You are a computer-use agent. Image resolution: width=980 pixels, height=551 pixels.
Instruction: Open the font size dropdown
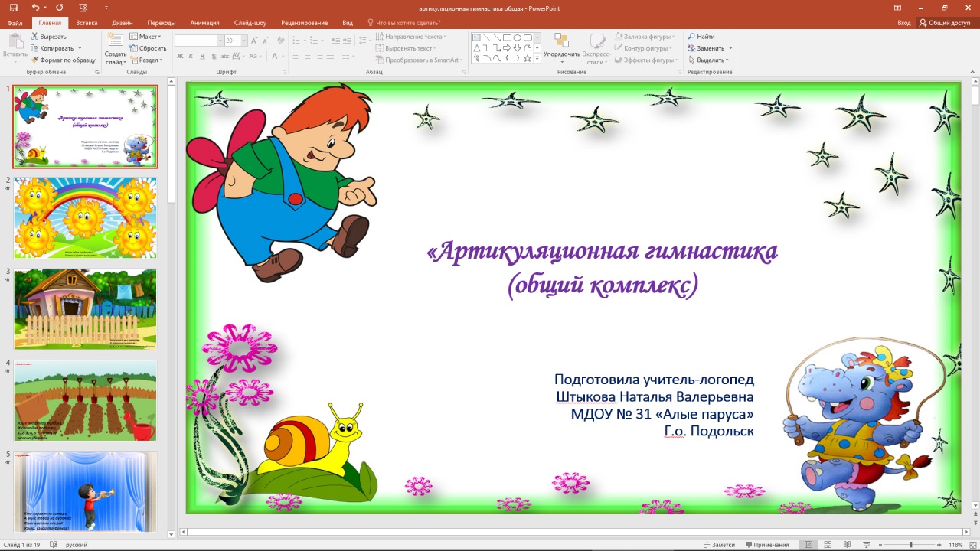point(244,40)
